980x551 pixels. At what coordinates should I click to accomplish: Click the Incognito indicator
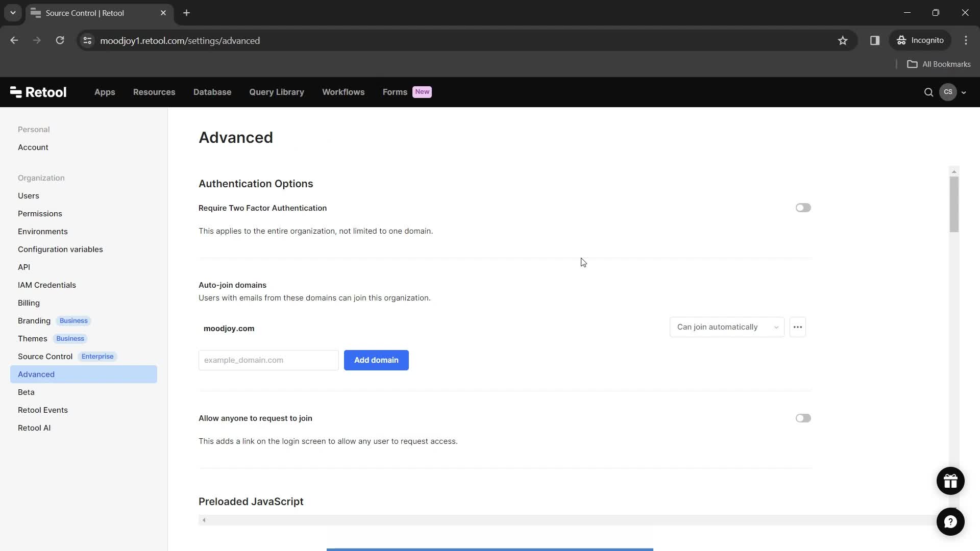920,40
